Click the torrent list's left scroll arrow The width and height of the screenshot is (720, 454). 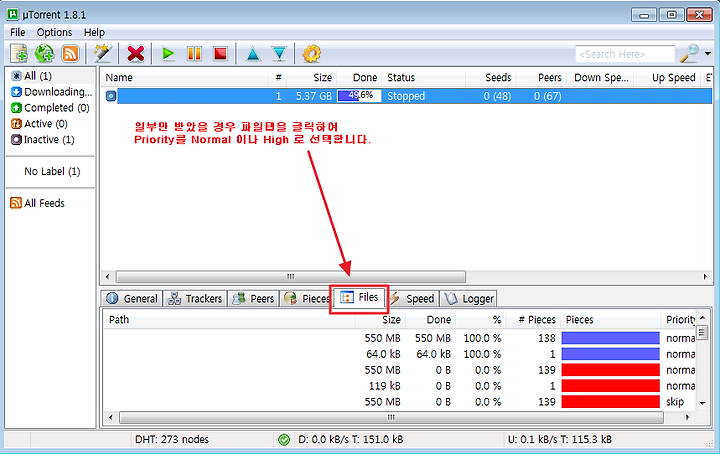tap(107, 276)
